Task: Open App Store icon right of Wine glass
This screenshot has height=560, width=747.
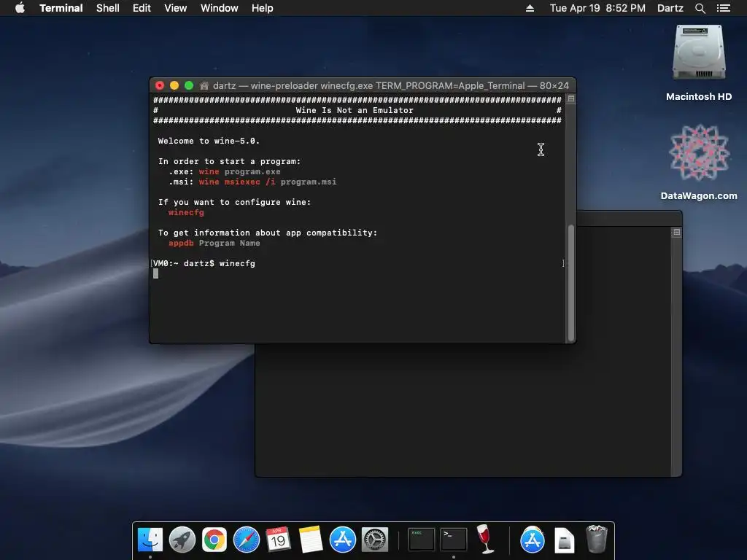Action: 532,540
